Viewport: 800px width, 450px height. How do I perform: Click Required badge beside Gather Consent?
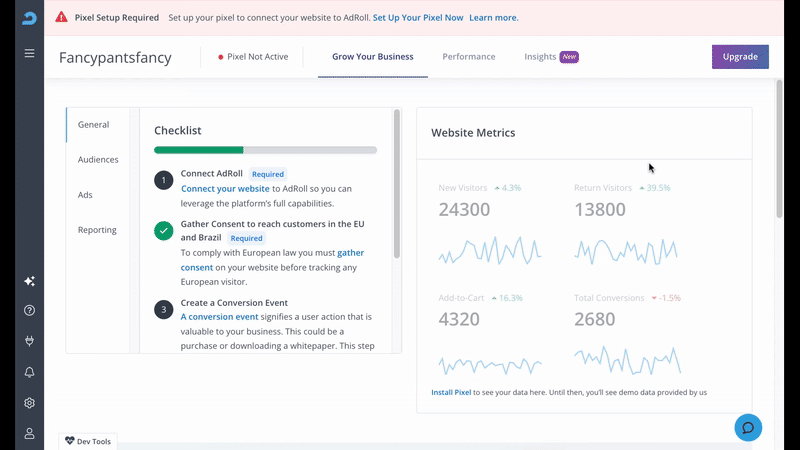(x=246, y=238)
